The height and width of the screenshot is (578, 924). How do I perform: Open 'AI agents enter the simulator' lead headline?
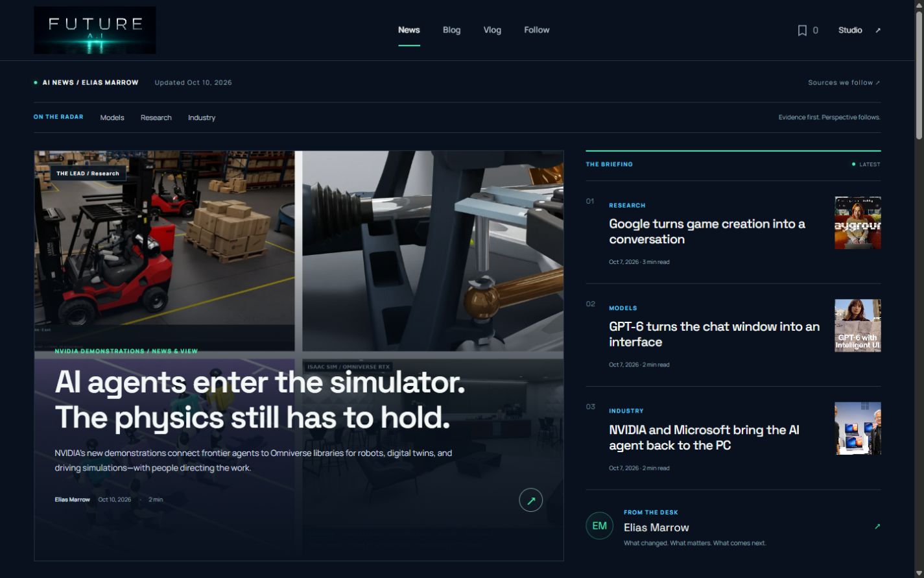(260, 400)
